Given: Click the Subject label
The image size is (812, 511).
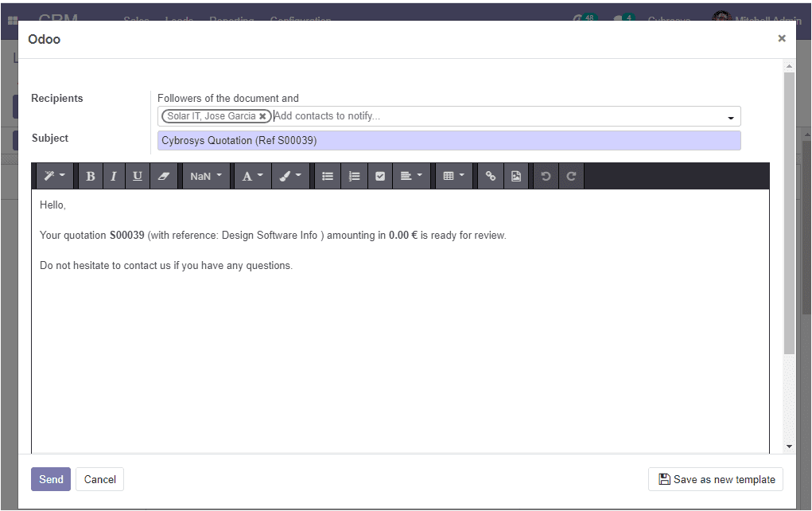Looking at the screenshot, I should point(50,138).
